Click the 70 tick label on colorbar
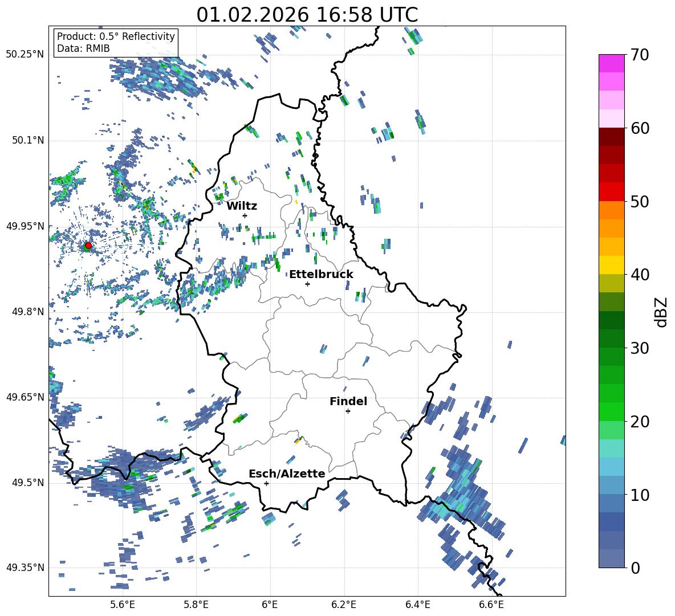 pyautogui.click(x=641, y=55)
